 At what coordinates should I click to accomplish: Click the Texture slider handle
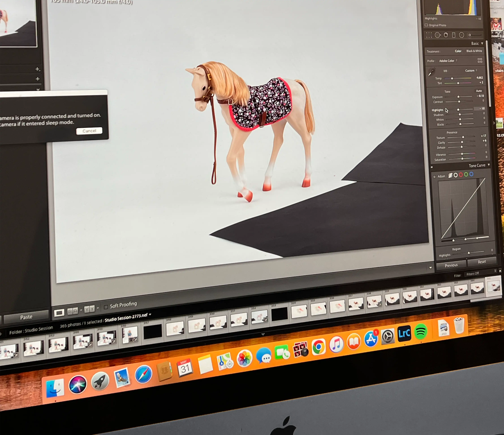tap(463, 137)
